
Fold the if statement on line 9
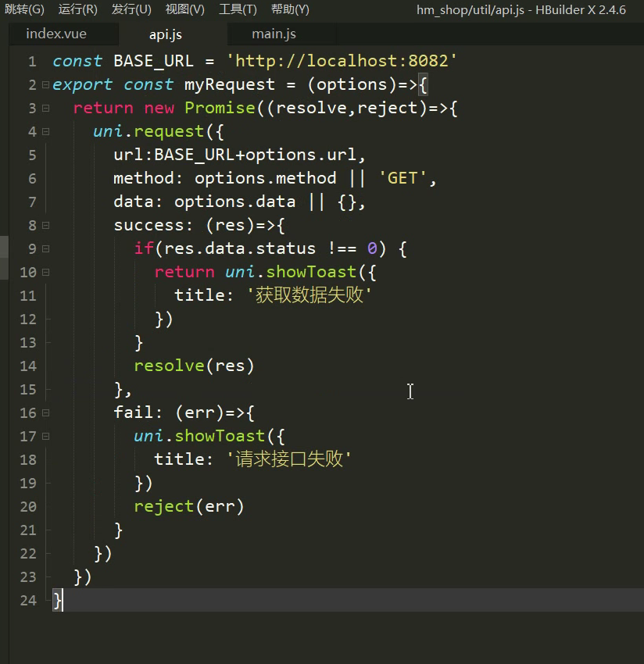coord(45,248)
